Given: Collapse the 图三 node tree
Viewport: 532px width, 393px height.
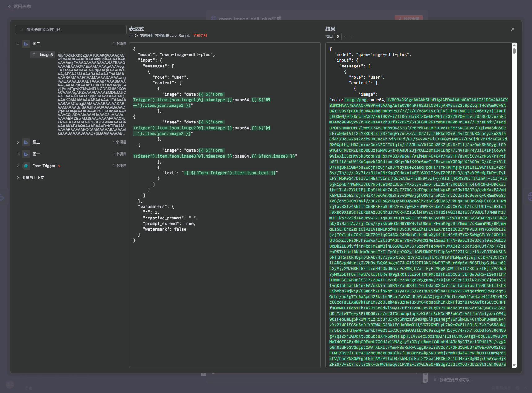Looking at the screenshot, I should point(18,44).
